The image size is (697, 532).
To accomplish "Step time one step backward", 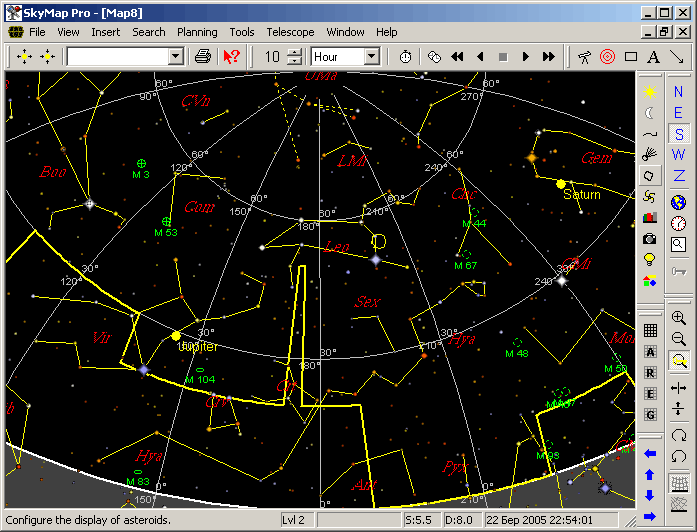I will [x=480, y=56].
